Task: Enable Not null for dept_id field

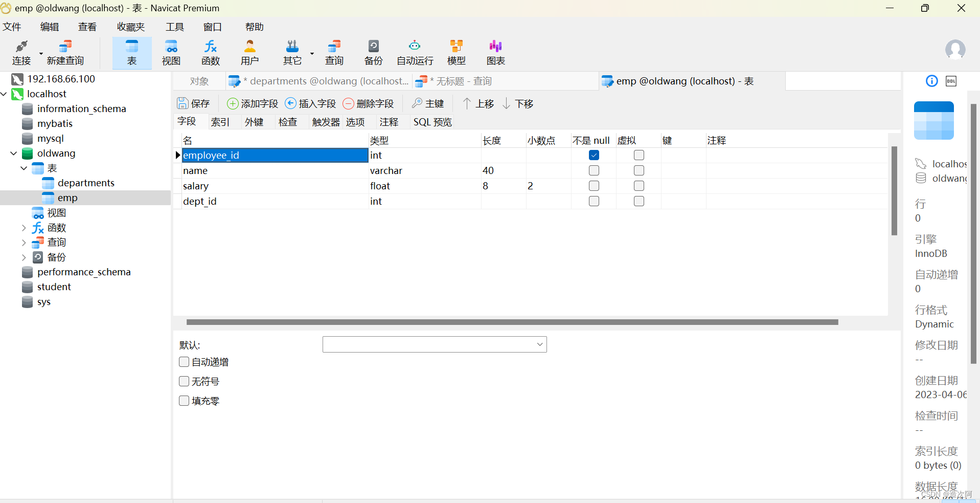Action: 594,201
